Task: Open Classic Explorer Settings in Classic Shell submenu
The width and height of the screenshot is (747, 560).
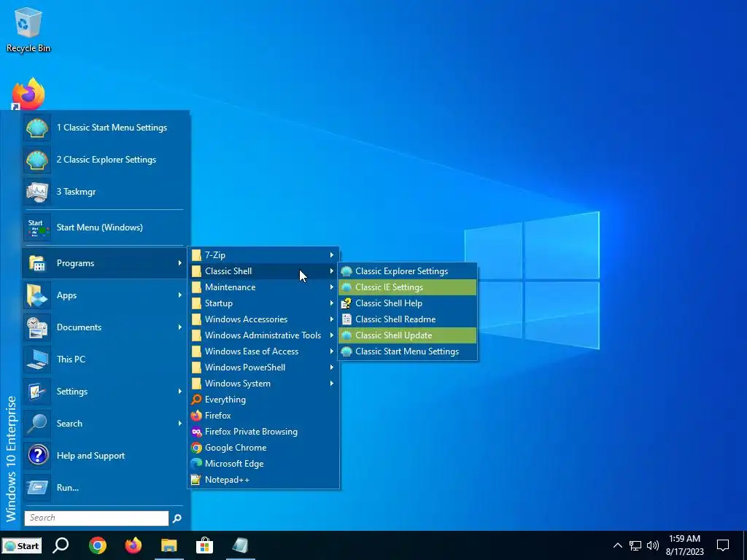Action: coord(407,271)
